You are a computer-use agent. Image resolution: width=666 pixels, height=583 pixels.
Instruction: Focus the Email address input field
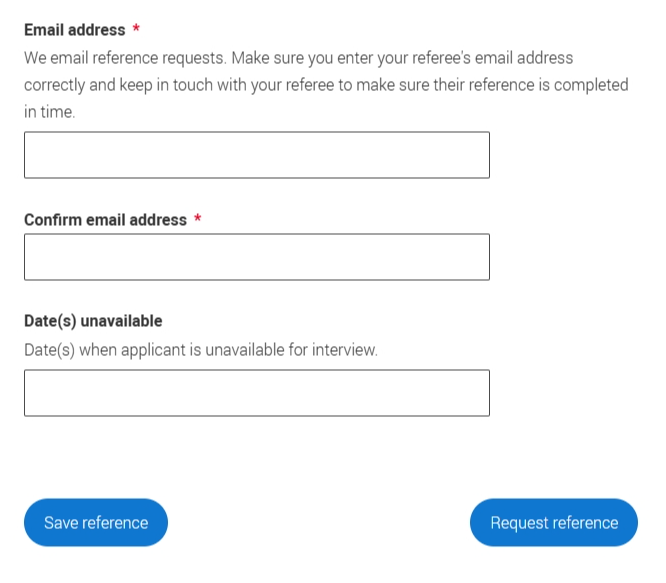pos(257,155)
